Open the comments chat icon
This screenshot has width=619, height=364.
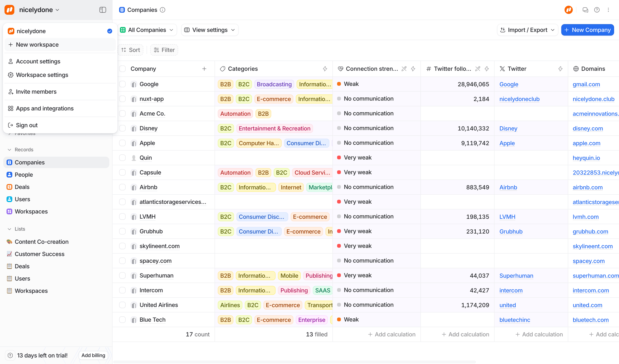coord(585,10)
